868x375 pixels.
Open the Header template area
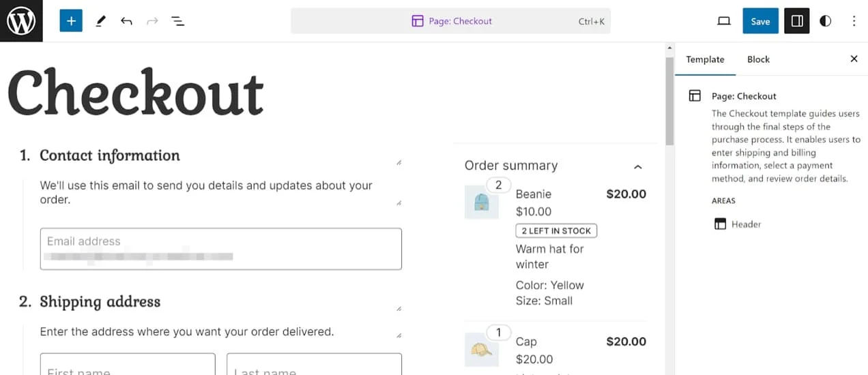click(x=745, y=224)
